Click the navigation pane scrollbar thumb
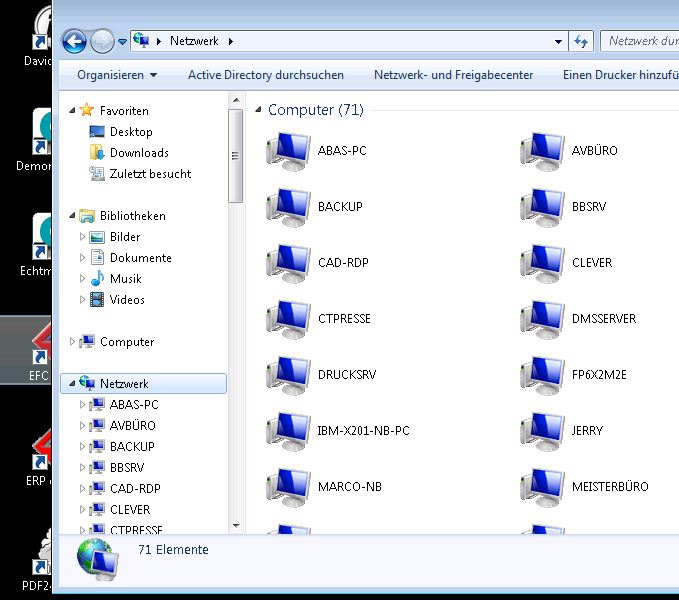The width and height of the screenshot is (679, 600). click(236, 156)
